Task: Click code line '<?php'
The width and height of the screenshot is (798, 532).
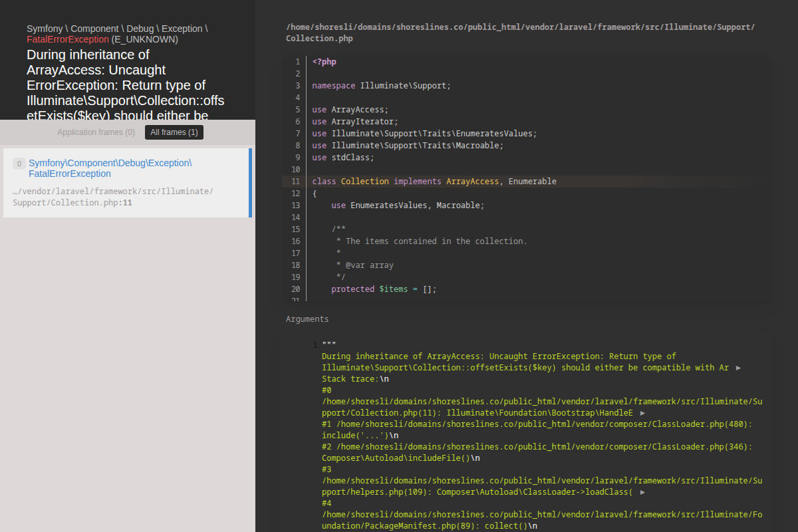Action: pyautogui.click(x=325, y=62)
